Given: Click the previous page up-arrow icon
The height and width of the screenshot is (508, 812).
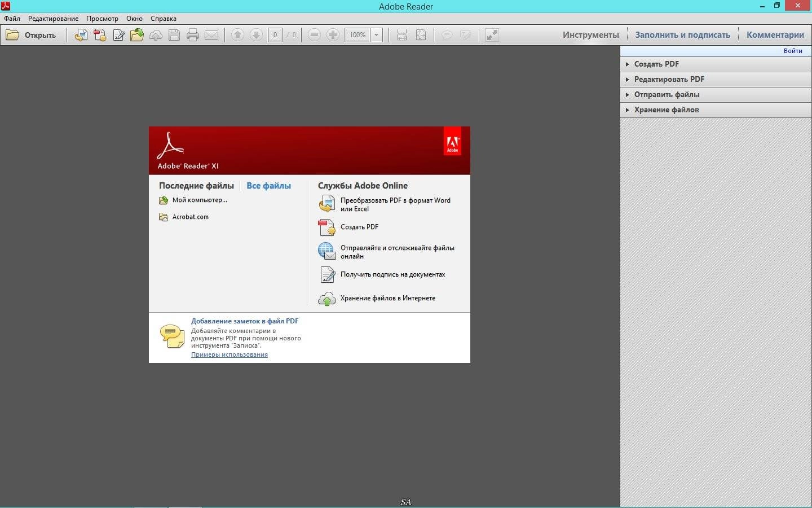Looking at the screenshot, I should (x=237, y=35).
